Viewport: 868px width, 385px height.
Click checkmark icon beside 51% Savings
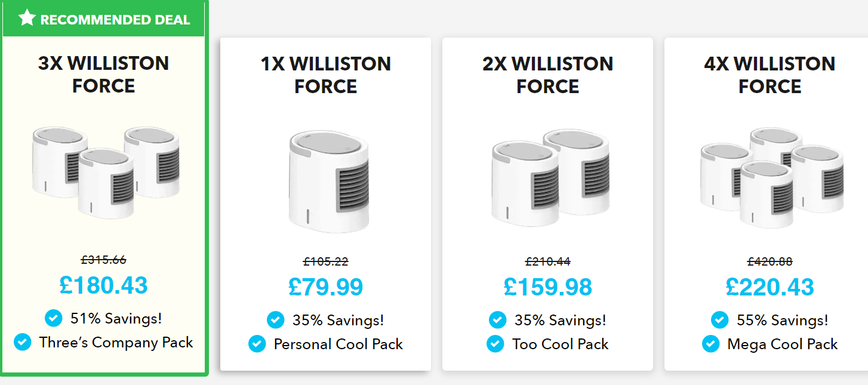click(53, 318)
